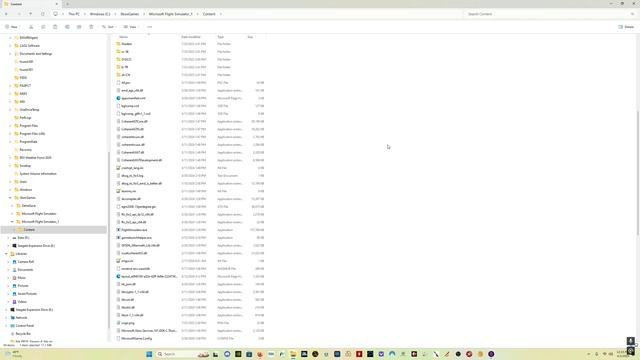Click File Explorer icon in the taskbar
Screen dimensions: 640x360
(293, 354)
